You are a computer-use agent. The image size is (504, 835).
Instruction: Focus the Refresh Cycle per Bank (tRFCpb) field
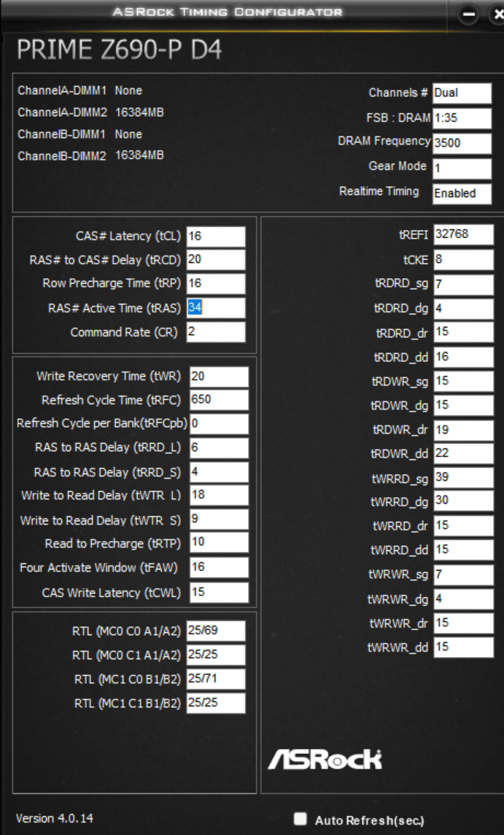coord(220,424)
